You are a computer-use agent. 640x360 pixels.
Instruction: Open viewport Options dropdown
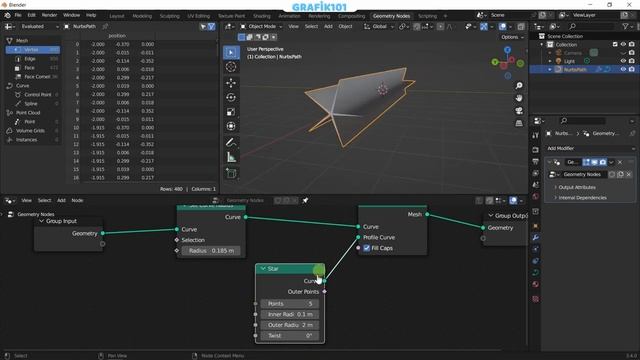(x=512, y=37)
